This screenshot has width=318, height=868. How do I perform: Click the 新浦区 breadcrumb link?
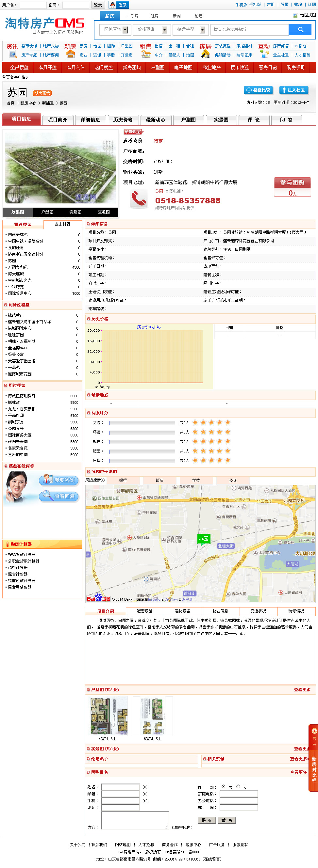48,103
